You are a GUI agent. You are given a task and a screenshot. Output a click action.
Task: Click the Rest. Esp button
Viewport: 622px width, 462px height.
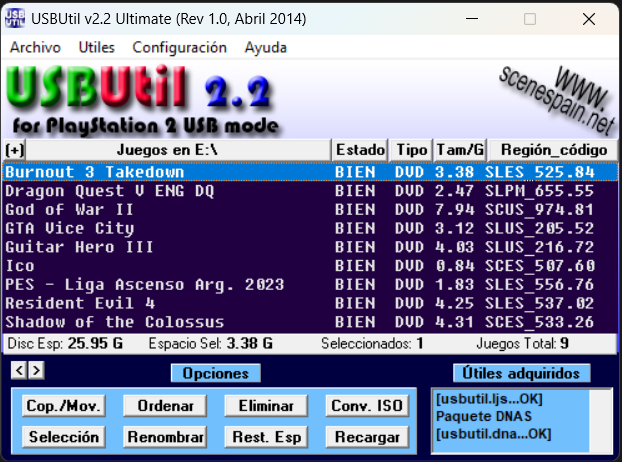[x=266, y=437]
